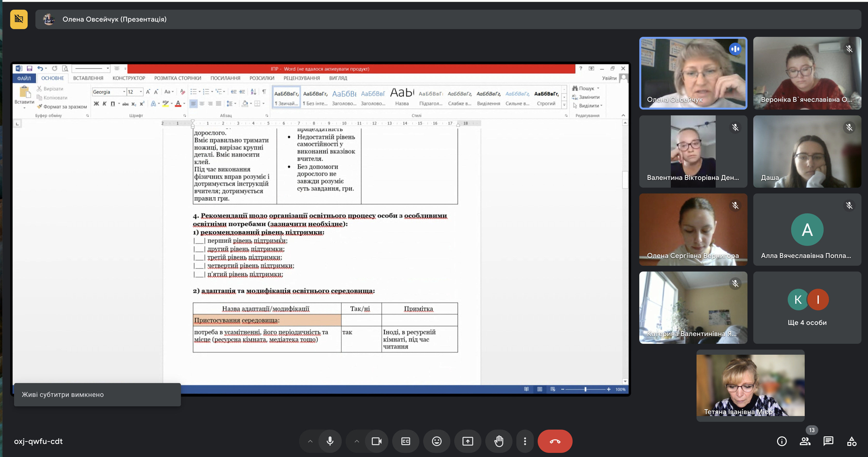Expand video settings arrow beside camera
868x457 pixels.
click(357, 441)
